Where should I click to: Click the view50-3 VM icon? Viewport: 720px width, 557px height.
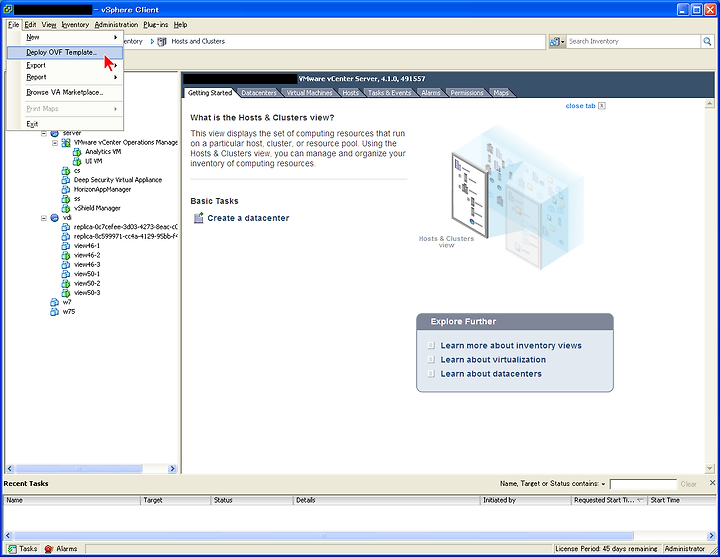coord(66,293)
